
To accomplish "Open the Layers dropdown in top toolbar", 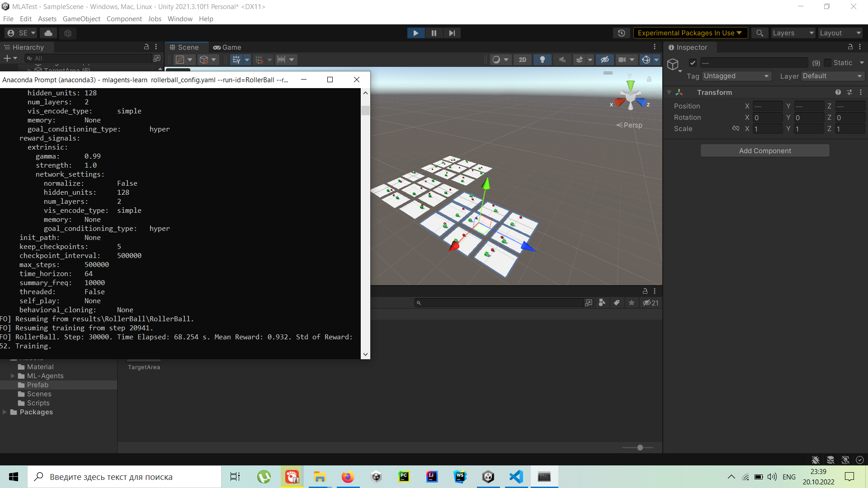I will point(793,33).
